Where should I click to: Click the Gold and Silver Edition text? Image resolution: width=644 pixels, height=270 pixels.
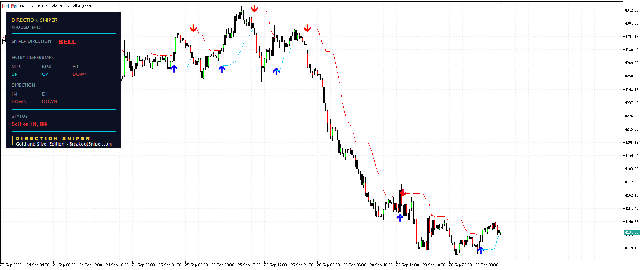[x=40, y=144]
